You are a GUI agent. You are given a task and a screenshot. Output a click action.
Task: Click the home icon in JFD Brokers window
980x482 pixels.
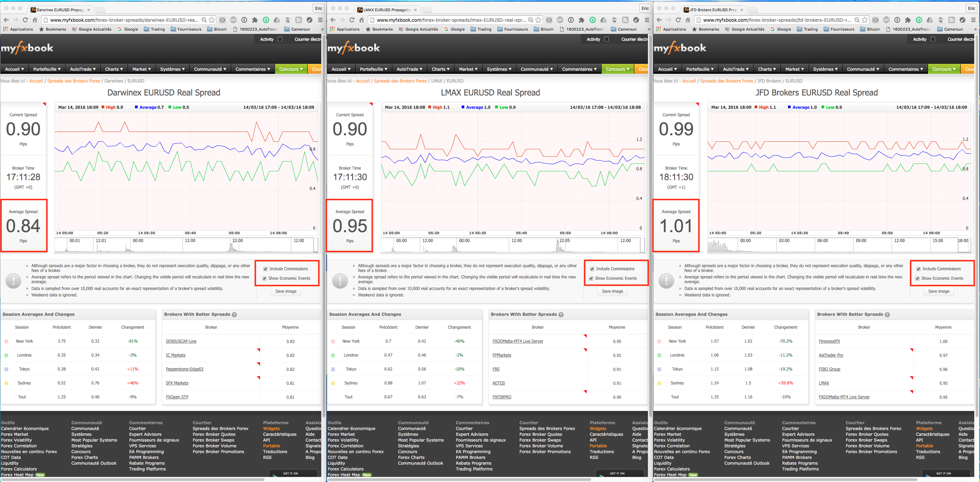pos(688,20)
